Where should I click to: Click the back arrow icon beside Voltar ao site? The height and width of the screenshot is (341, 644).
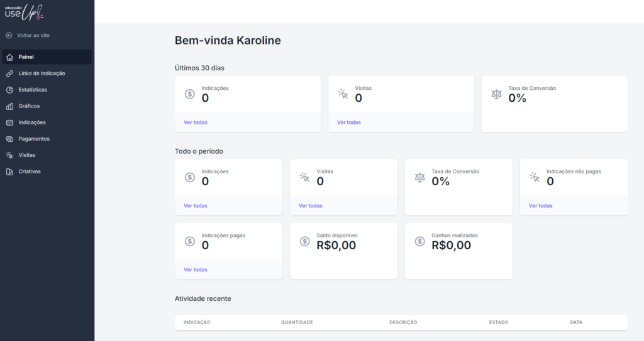(9, 35)
